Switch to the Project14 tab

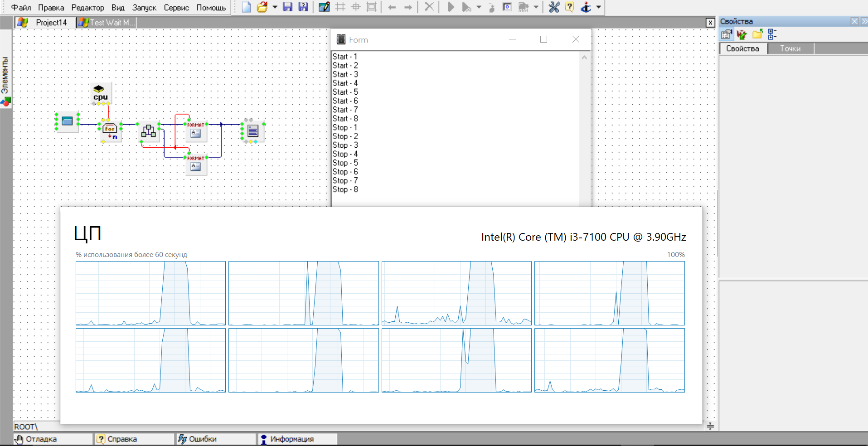(44, 22)
